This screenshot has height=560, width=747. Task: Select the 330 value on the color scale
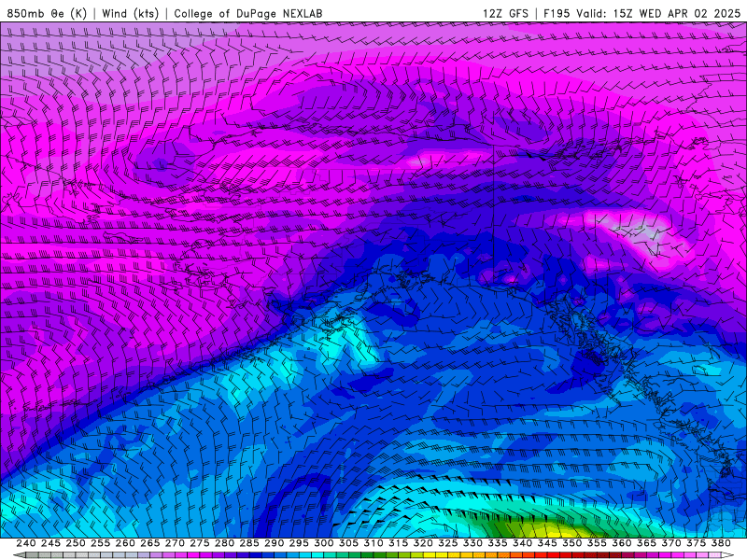pos(472,543)
